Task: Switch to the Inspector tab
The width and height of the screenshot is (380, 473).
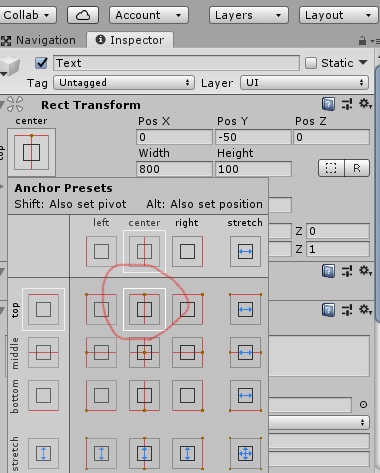Action: coord(130,40)
